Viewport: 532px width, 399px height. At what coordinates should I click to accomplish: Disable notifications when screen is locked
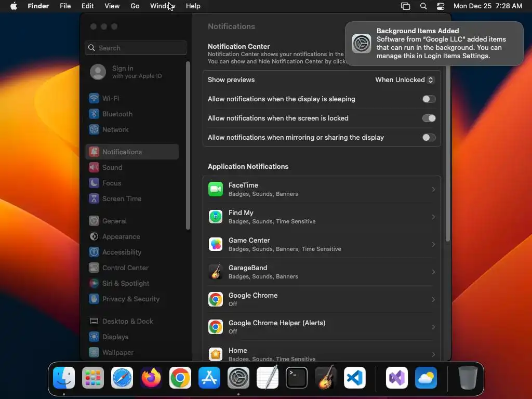point(429,118)
